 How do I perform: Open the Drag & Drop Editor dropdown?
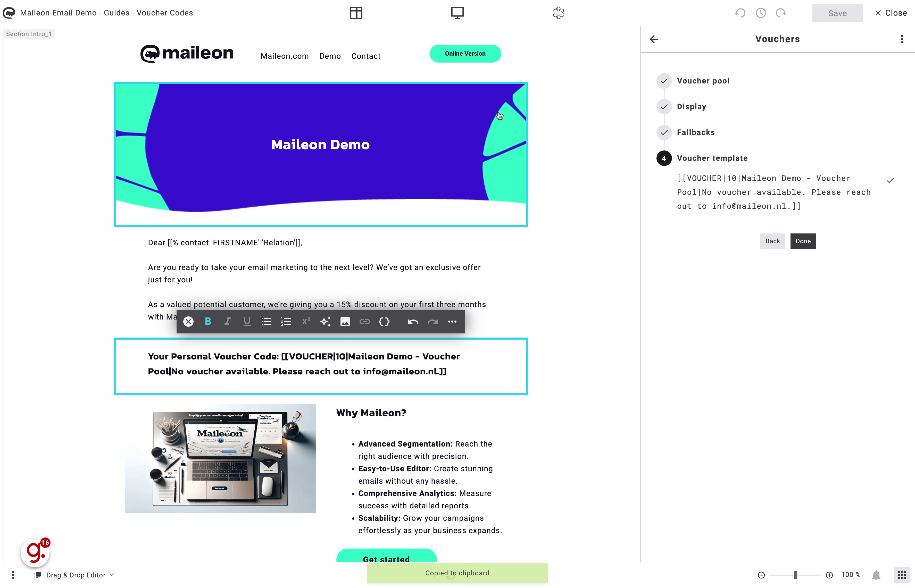click(x=75, y=575)
